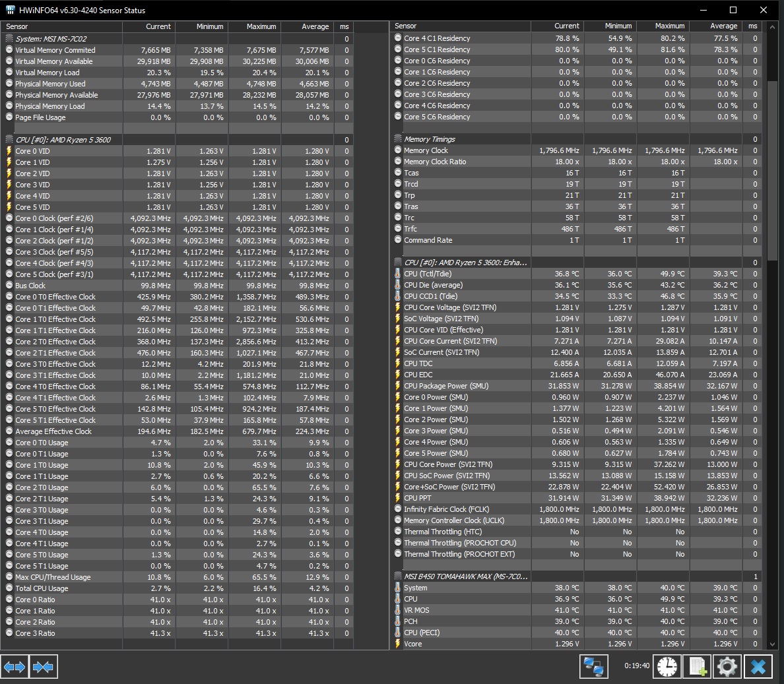Open sensor settings gear icon
This screenshot has height=684, width=784.
click(727, 666)
